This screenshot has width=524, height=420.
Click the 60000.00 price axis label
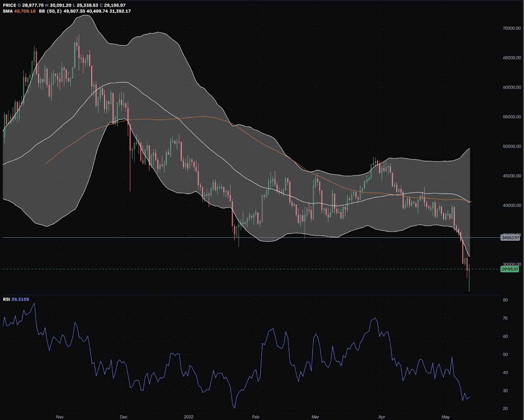[512, 87]
